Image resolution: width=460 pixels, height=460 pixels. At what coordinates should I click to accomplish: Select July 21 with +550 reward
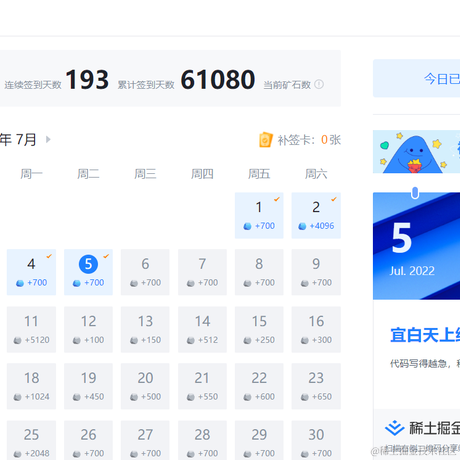202,386
